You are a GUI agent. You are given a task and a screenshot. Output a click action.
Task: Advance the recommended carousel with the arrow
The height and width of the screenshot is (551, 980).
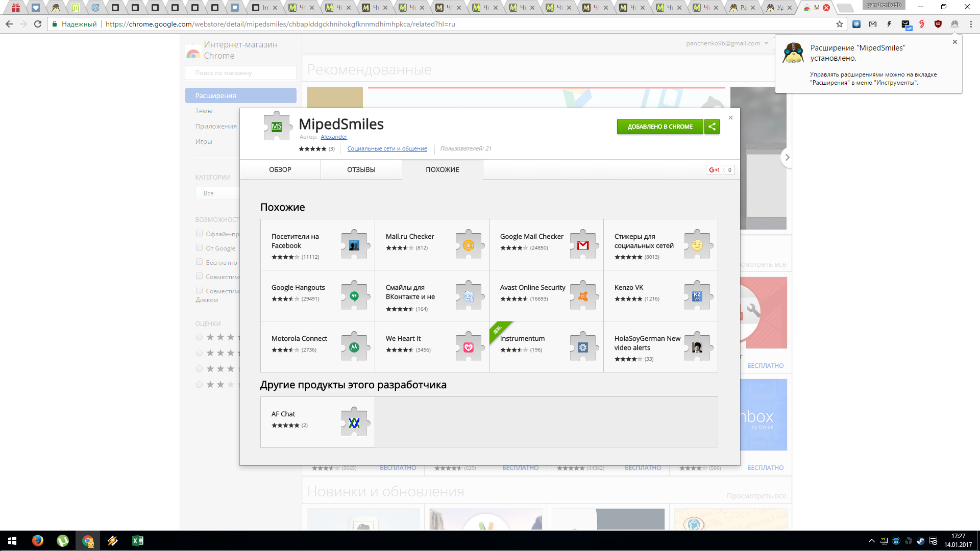pos(787,158)
